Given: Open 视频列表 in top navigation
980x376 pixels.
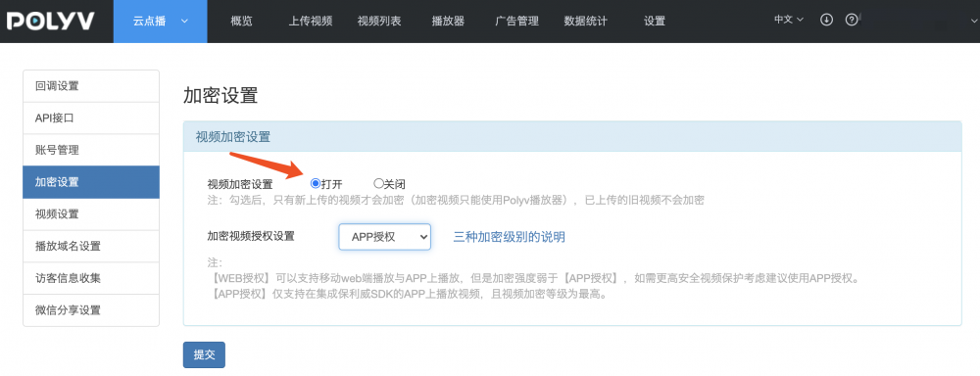Looking at the screenshot, I should tap(379, 22).
